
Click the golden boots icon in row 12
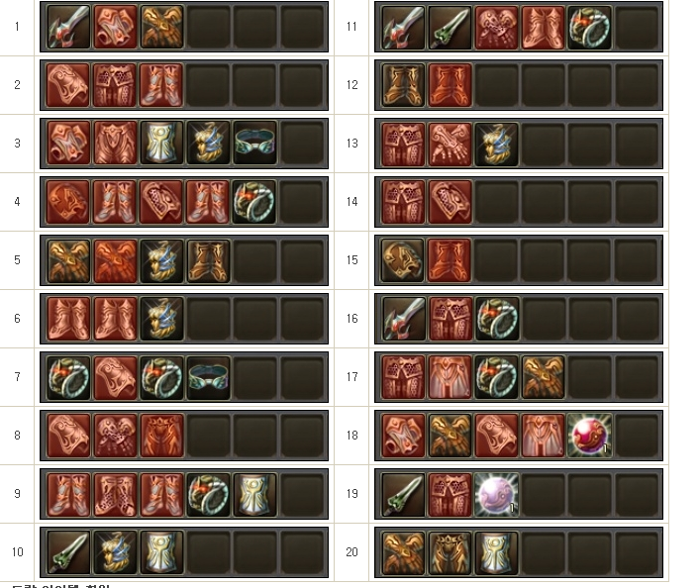click(403, 85)
